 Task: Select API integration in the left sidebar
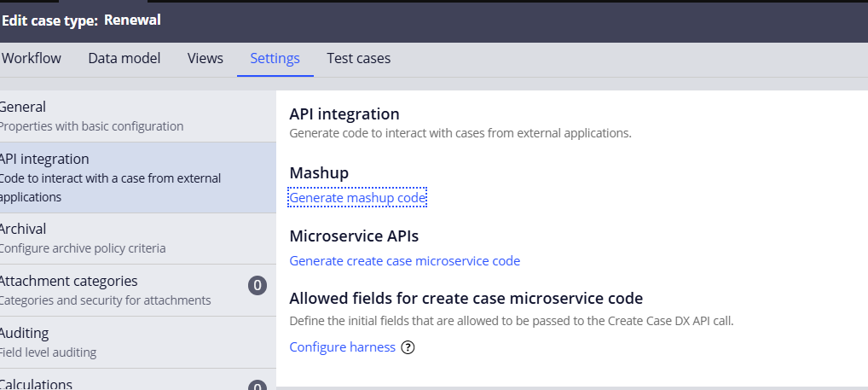(x=44, y=159)
